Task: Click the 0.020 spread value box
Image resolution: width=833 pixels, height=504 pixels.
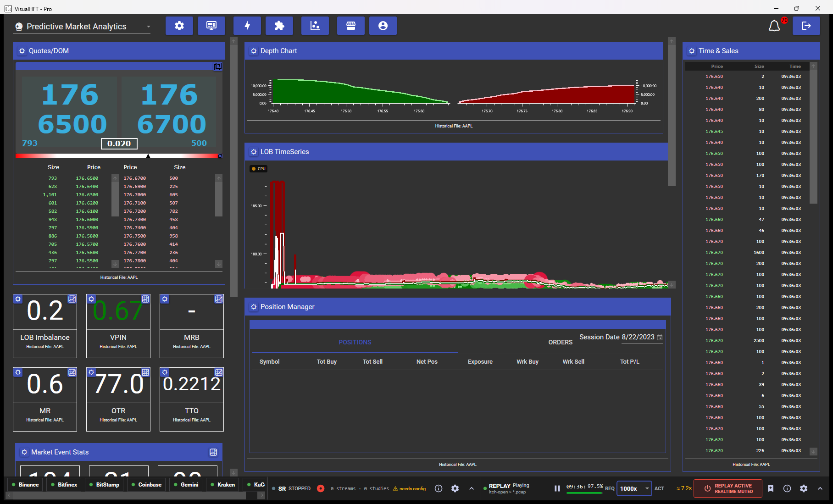Action: (119, 144)
